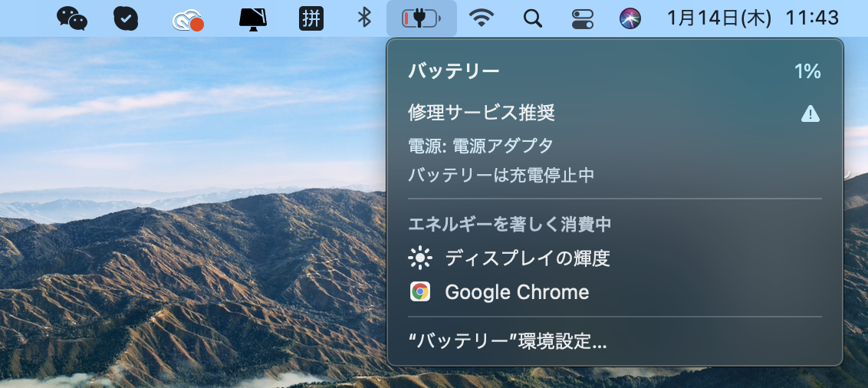Click the バッテリーは充電停止中 status text
The image size is (868, 388).
pyautogui.click(x=501, y=175)
